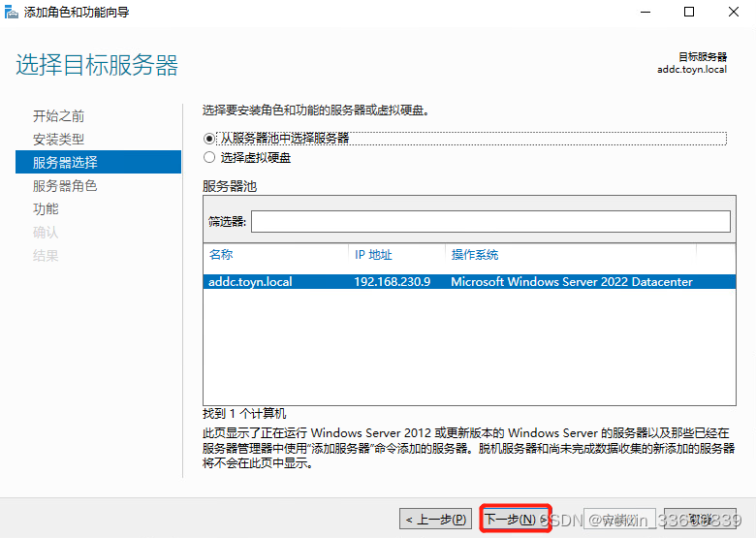The width and height of the screenshot is (756, 538).
Task: Click the 192.168.230.9 IP address cell
Action: [392, 281]
